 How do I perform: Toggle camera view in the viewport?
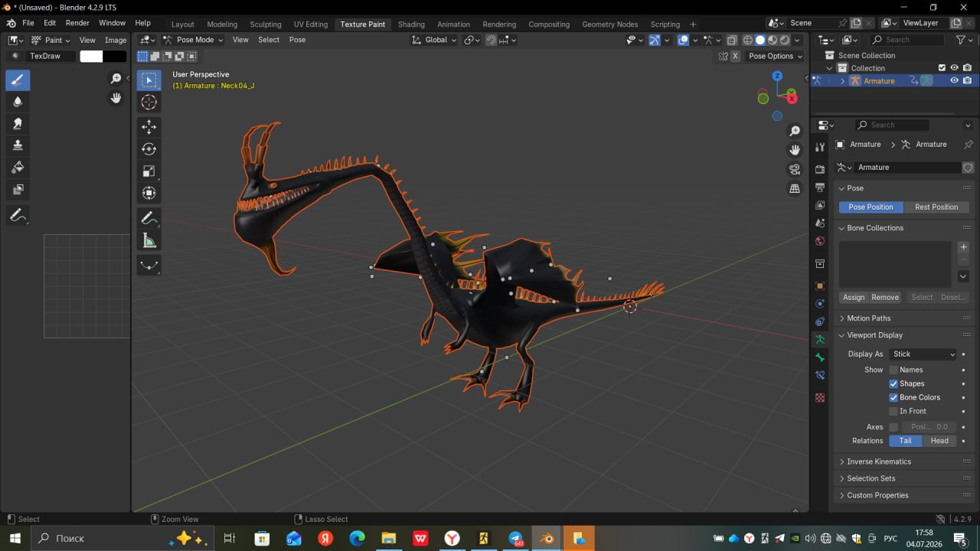795,169
